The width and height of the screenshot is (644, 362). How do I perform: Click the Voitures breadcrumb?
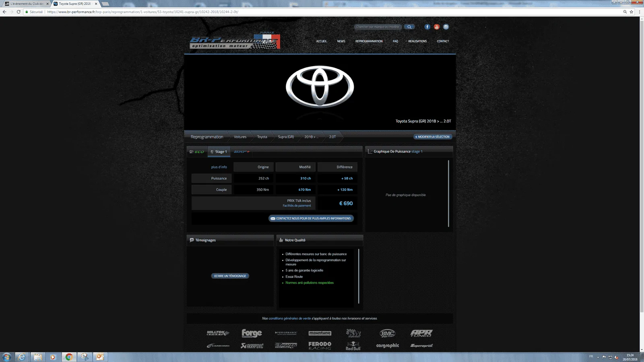coord(240,137)
